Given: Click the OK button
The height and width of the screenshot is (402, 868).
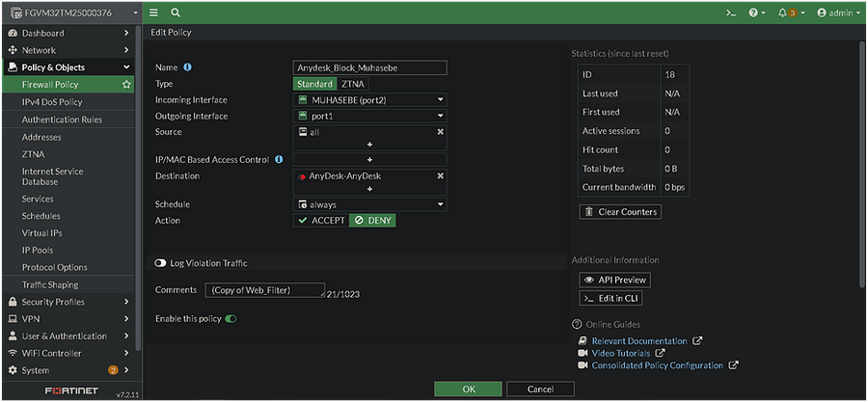Looking at the screenshot, I should coord(469,389).
